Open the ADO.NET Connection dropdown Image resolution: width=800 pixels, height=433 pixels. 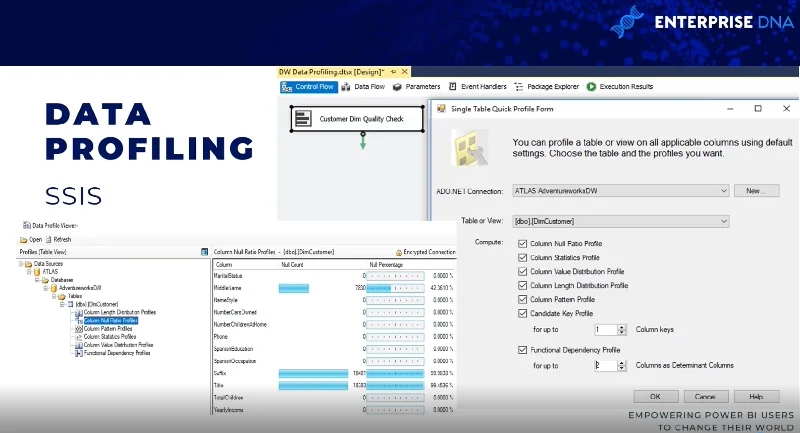point(723,191)
